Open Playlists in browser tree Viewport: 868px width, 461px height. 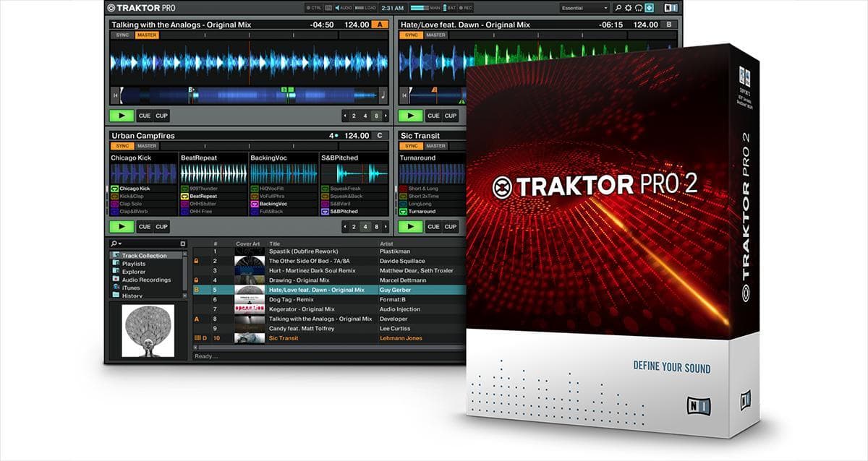coord(132,264)
